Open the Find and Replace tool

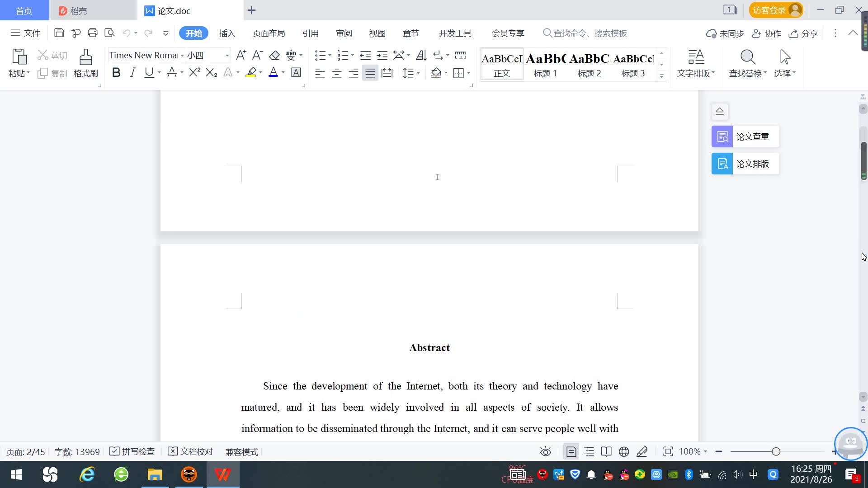746,63
